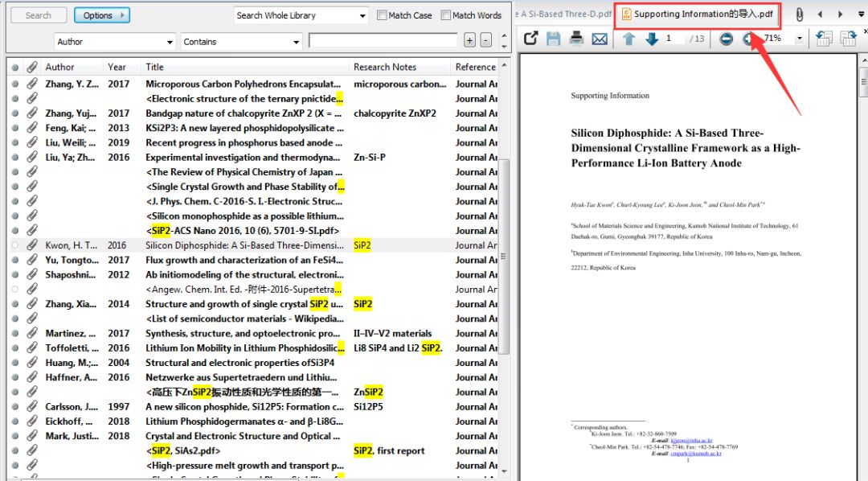Screen dimensions: 868x481
Task: Click reference list scrollbar down arrow
Action: tap(504, 471)
